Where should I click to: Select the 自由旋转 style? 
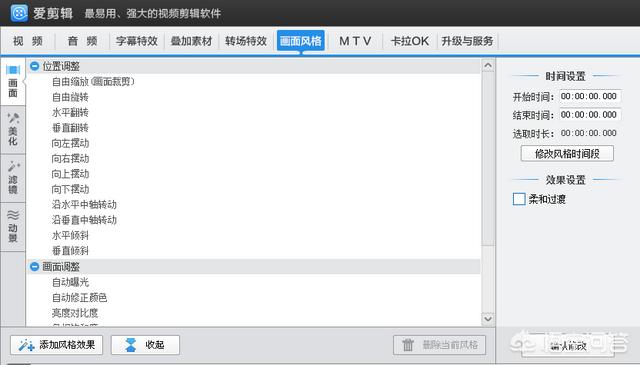click(x=70, y=97)
